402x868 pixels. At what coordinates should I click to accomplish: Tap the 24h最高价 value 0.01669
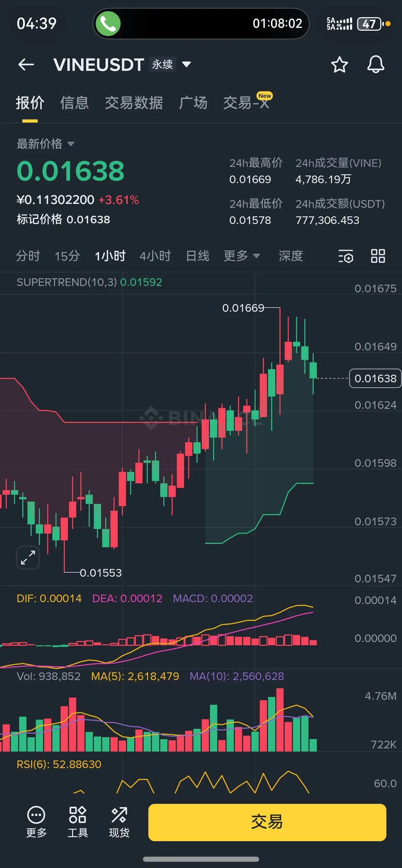tap(250, 179)
